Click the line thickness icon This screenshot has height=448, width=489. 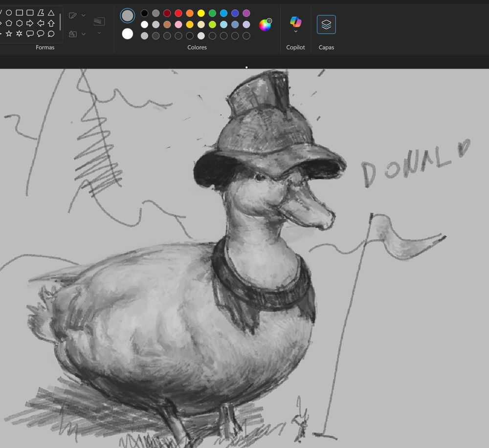[x=99, y=21]
